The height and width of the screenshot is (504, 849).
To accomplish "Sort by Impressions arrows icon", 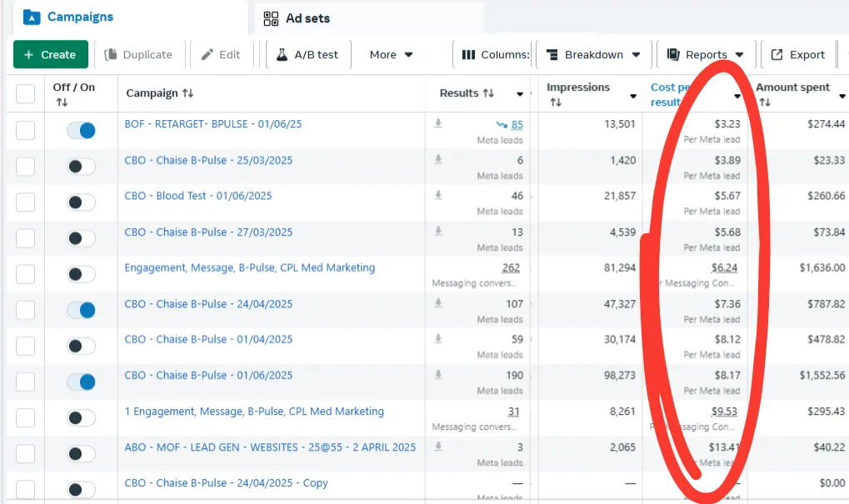I will point(556,102).
